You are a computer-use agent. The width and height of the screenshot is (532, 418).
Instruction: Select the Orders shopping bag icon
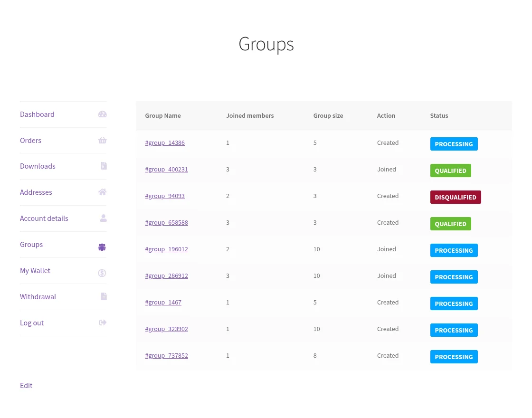pos(103,140)
